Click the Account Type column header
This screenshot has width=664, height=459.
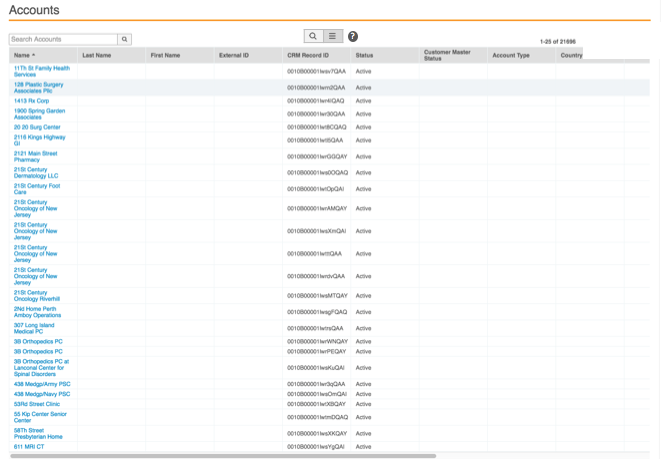pos(510,55)
